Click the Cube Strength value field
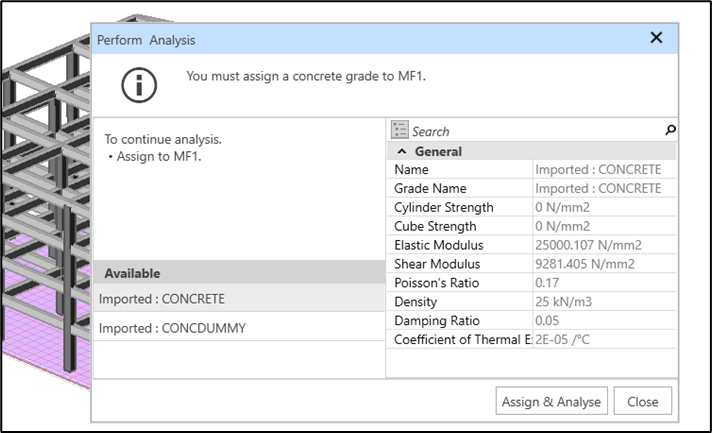Viewport: 712px width, 433px height. click(x=604, y=226)
